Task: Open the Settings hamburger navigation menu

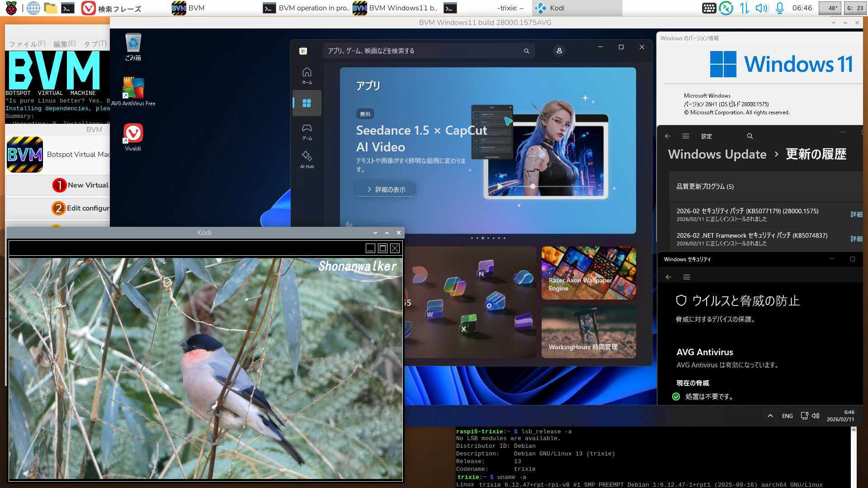Action: (685, 136)
